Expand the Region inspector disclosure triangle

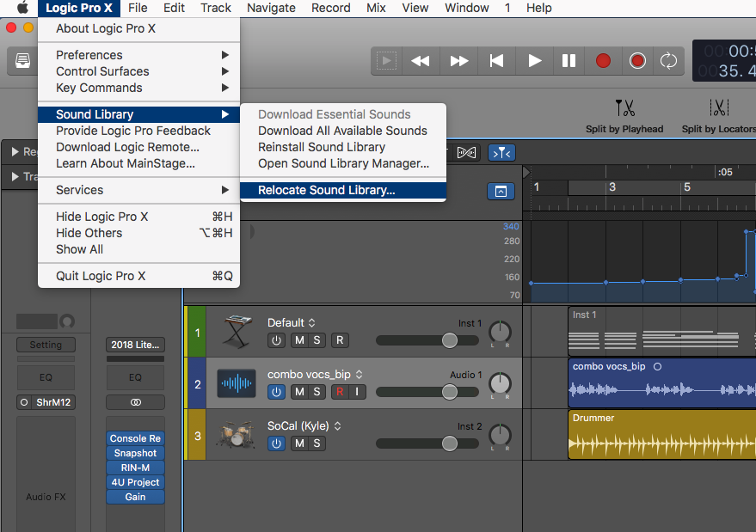(x=15, y=152)
